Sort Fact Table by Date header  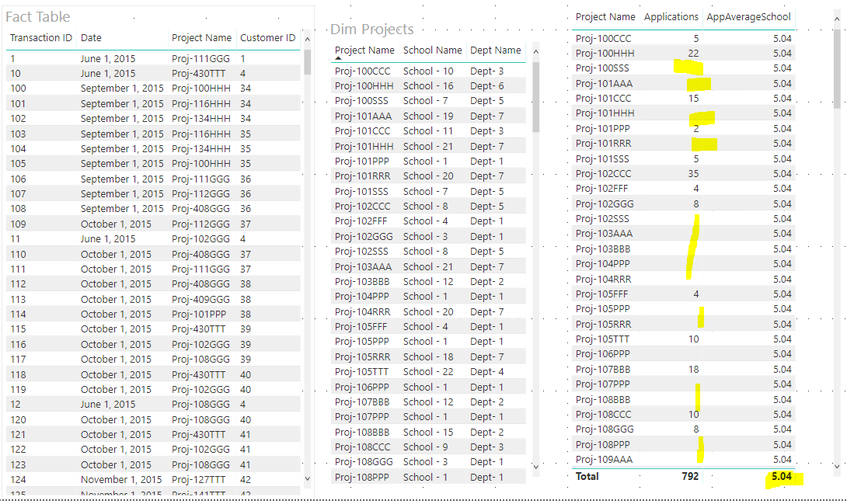(x=91, y=38)
